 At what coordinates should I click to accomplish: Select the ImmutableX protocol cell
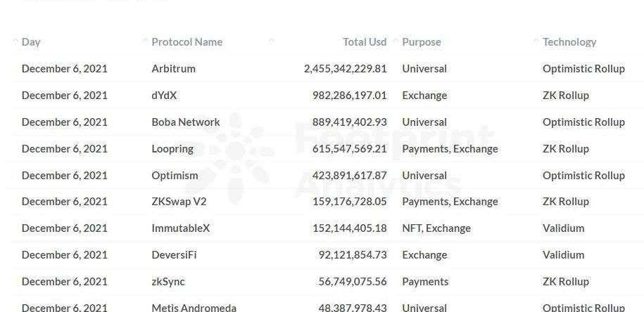coord(180,228)
